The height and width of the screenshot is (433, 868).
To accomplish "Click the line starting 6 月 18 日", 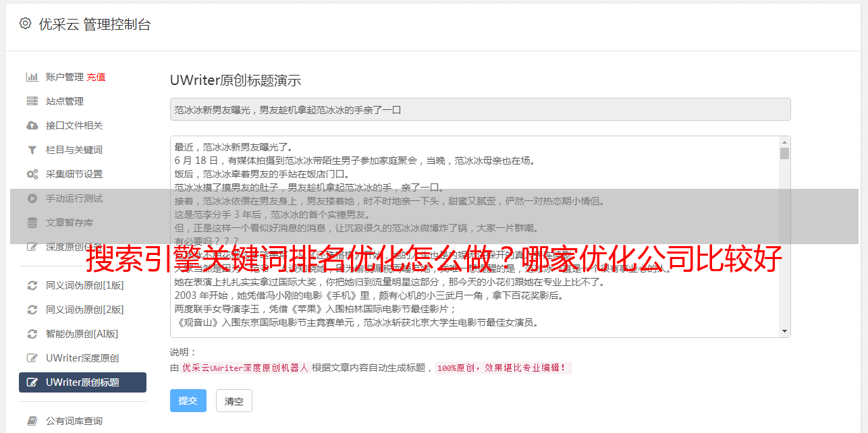I will point(354,161).
